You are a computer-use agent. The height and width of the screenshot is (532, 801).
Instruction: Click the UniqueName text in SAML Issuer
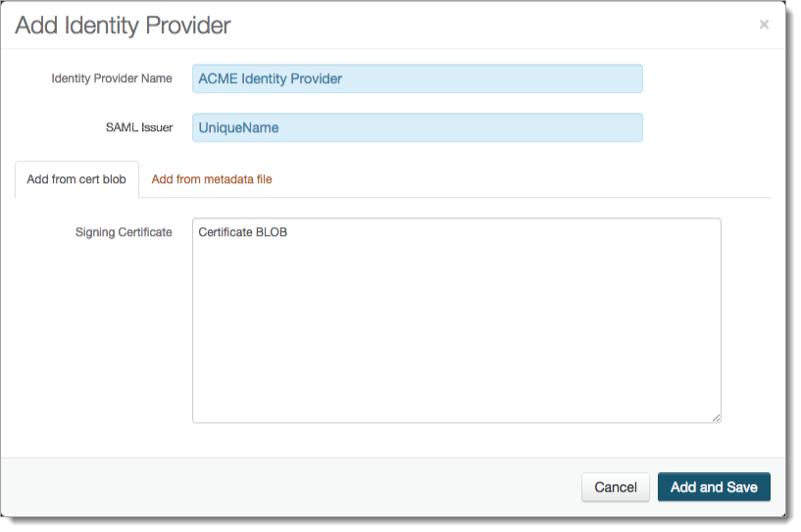pos(238,127)
